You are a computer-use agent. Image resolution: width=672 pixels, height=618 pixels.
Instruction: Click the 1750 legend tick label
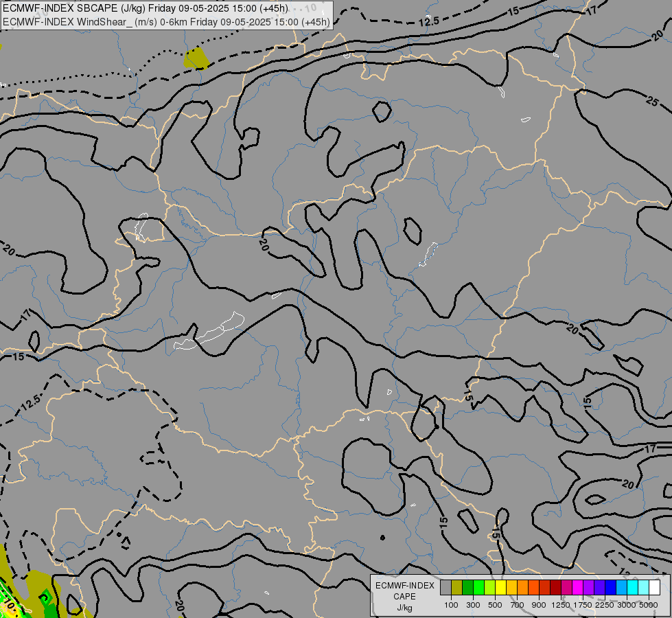click(583, 605)
